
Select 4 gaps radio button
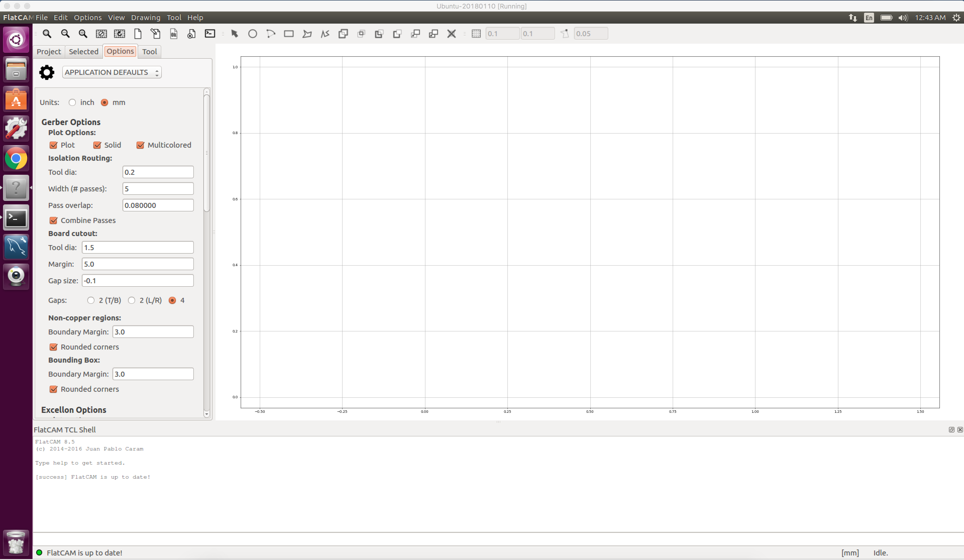point(173,300)
